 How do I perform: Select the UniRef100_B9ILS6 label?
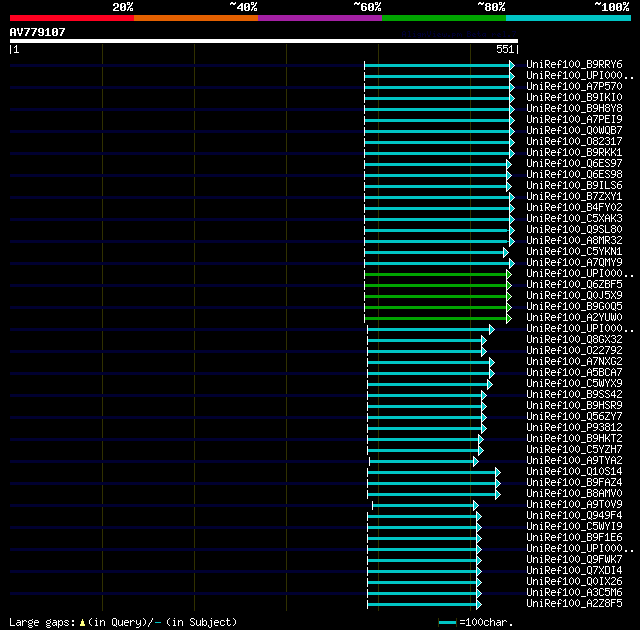(x=574, y=186)
